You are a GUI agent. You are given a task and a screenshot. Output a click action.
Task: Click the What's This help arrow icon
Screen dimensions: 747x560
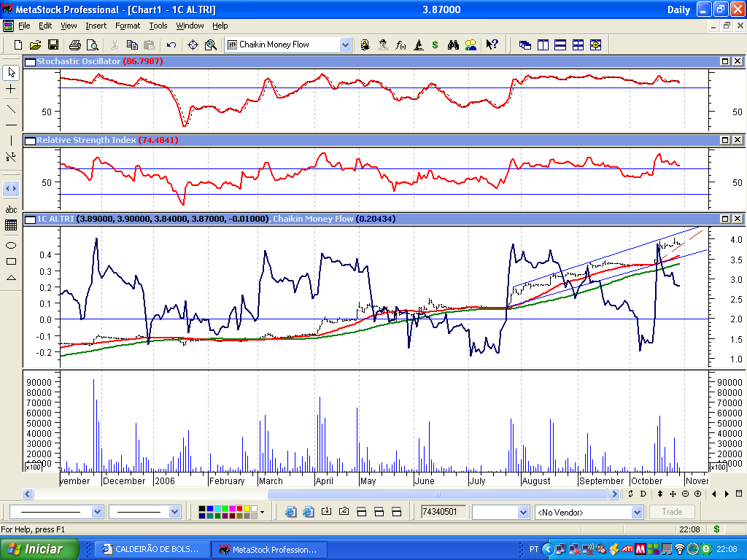tap(492, 44)
